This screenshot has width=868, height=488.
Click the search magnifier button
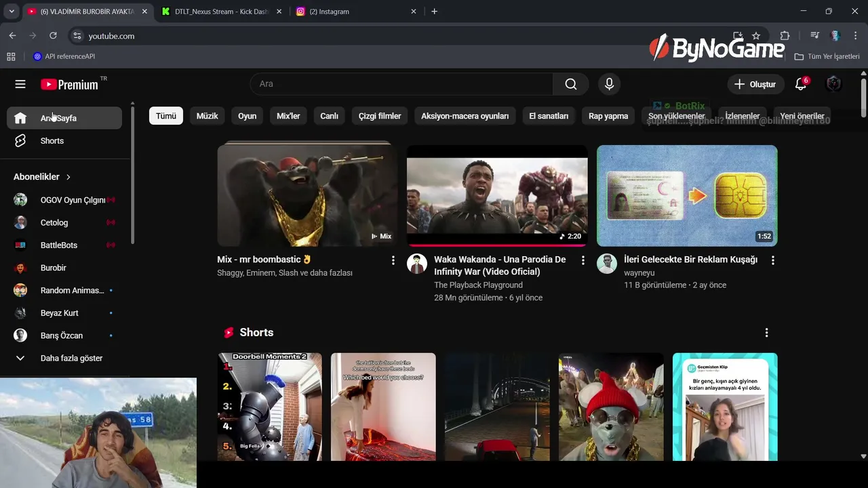(x=571, y=84)
